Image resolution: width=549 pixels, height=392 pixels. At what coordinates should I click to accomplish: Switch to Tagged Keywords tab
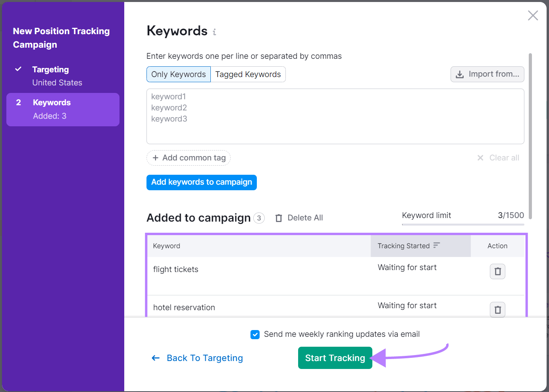(x=248, y=74)
